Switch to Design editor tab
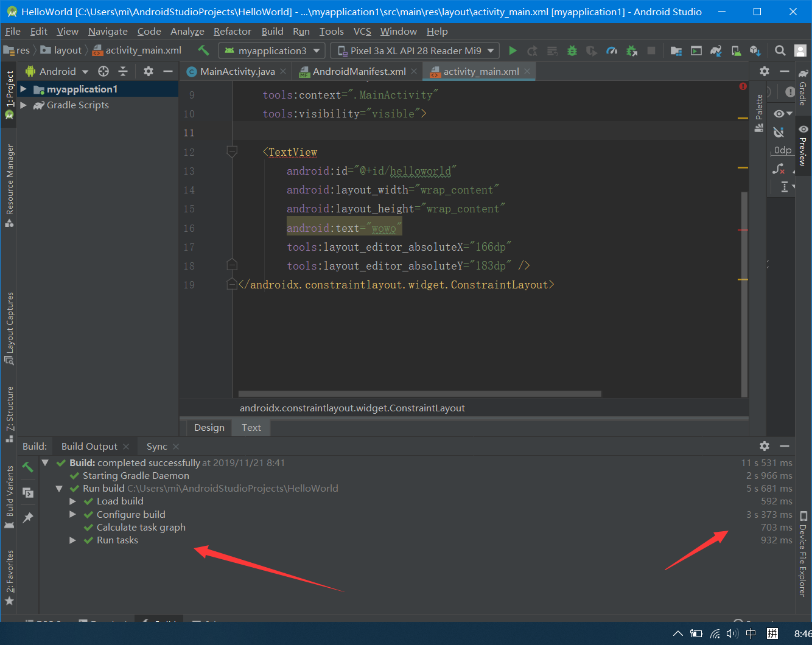The image size is (812, 645). (x=209, y=427)
